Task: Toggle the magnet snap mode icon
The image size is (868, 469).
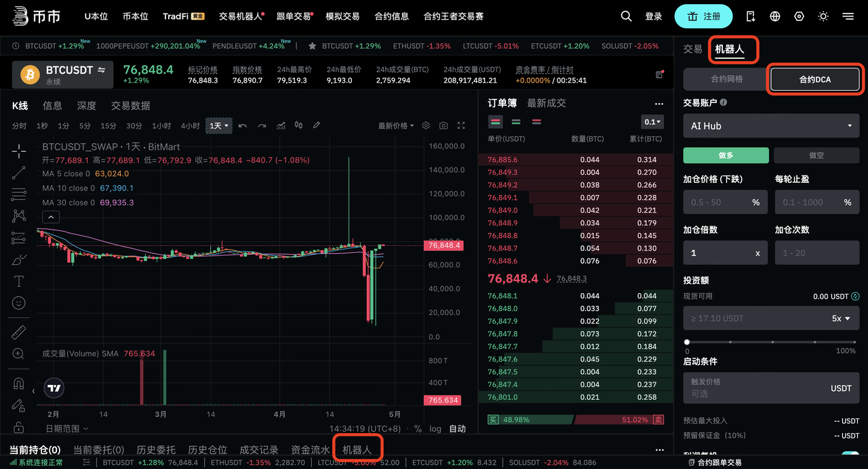Action: click(x=19, y=384)
